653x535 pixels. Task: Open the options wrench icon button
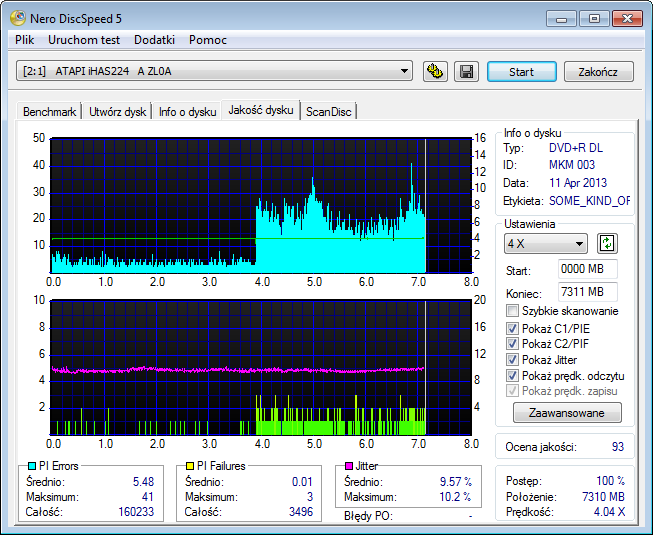point(435,72)
